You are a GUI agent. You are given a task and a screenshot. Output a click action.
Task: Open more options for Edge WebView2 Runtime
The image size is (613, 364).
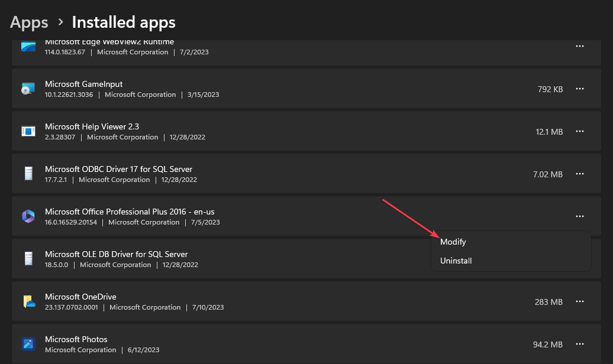pyautogui.click(x=580, y=46)
